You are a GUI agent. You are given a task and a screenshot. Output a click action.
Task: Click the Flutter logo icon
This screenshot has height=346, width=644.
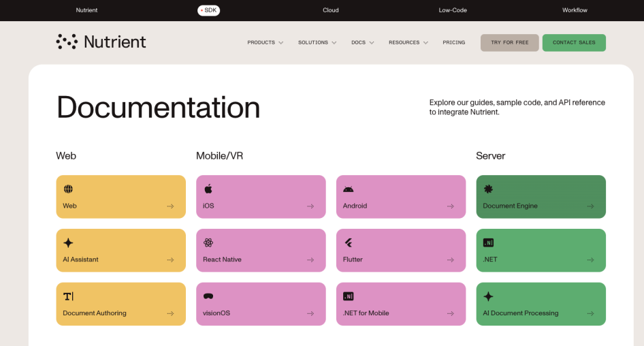[x=349, y=243]
